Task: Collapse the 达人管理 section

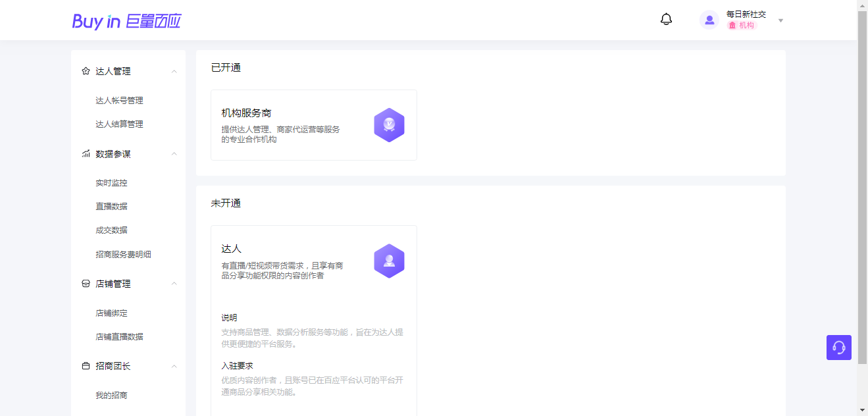Action: click(x=174, y=71)
